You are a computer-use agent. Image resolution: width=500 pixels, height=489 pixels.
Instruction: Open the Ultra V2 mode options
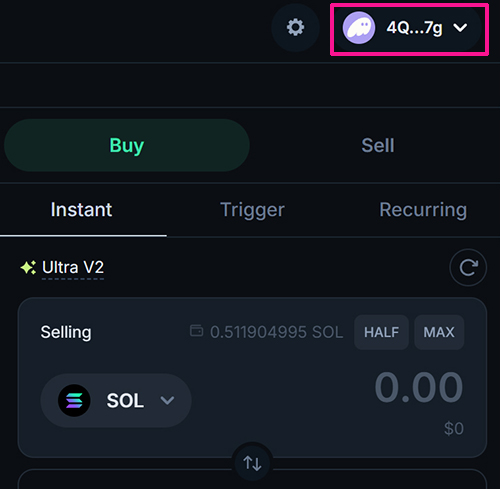73,268
